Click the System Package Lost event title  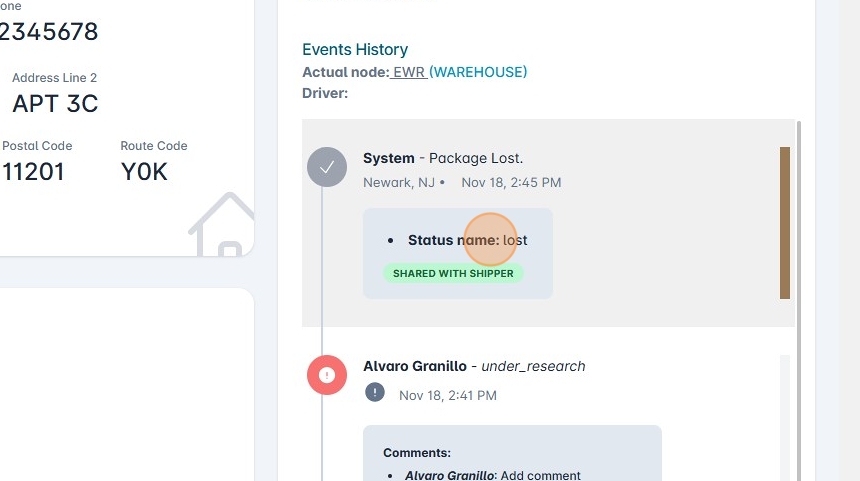coord(443,158)
